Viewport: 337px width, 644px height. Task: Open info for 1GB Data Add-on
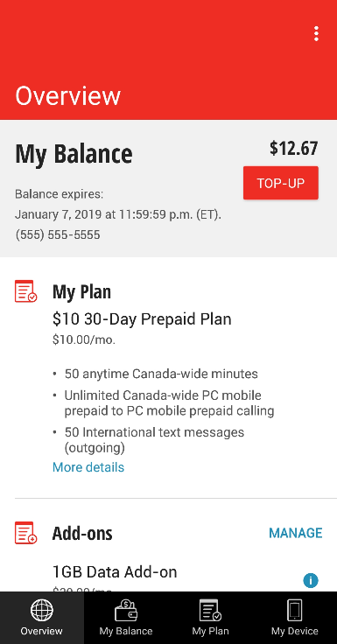pos(311,580)
